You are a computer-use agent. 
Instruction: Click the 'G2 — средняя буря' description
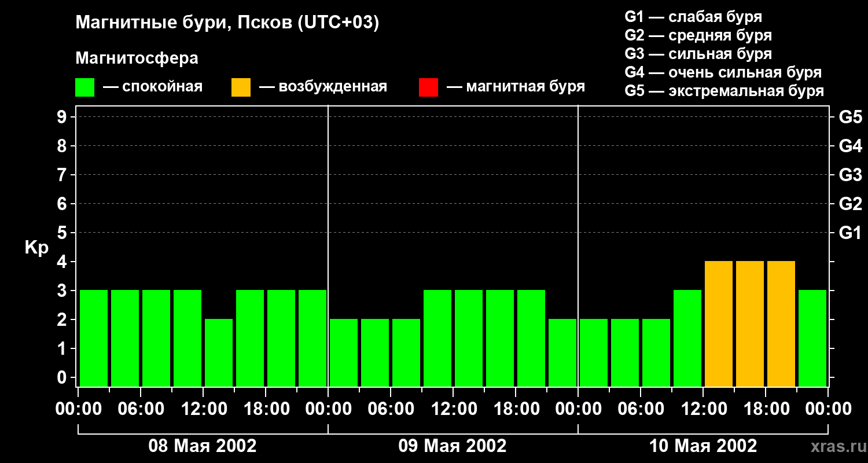(698, 35)
